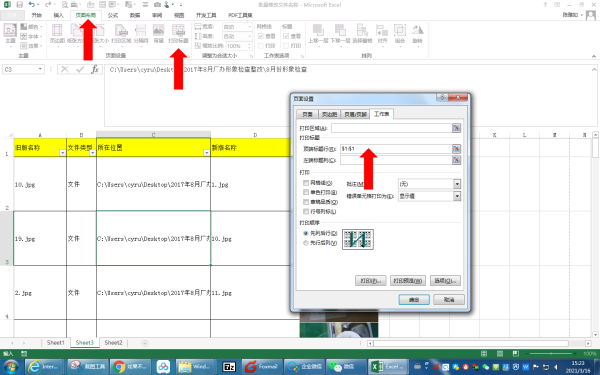
Task: Open theme Colors (颜色) dropdown
Action: coord(30,27)
